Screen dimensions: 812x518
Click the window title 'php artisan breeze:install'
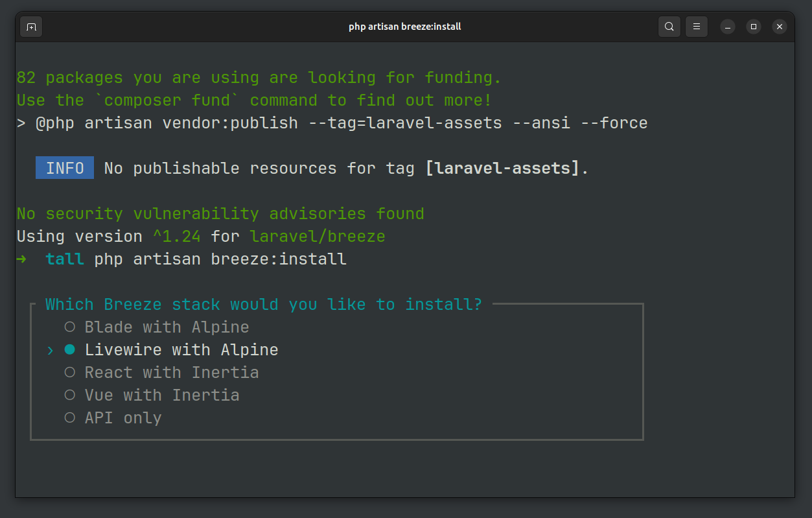pyautogui.click(x=405, y=27)
